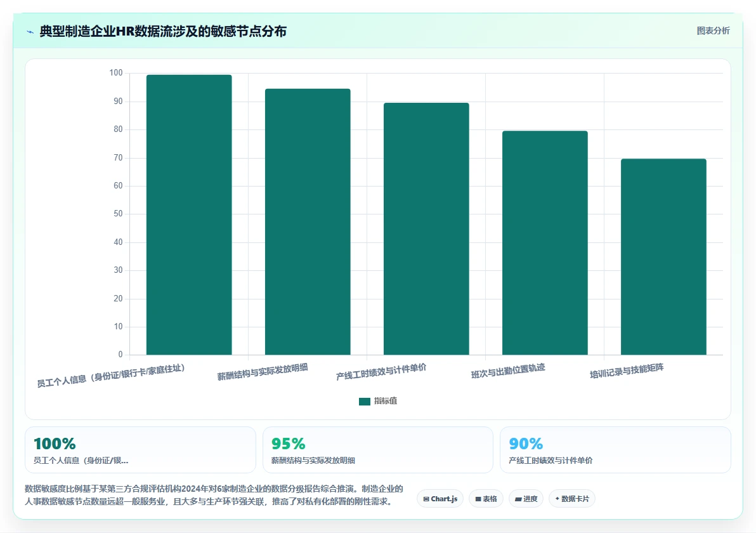Click the footnote paragraph starting 数据敏感度比例
Image resolution: width=756 pixels, height=533 pixels.
point(214,496)
